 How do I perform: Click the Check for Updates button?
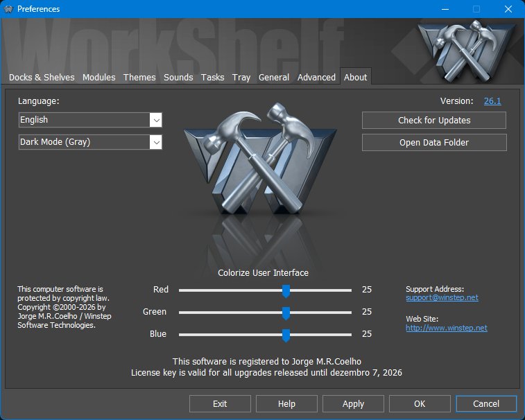[434, 120]
